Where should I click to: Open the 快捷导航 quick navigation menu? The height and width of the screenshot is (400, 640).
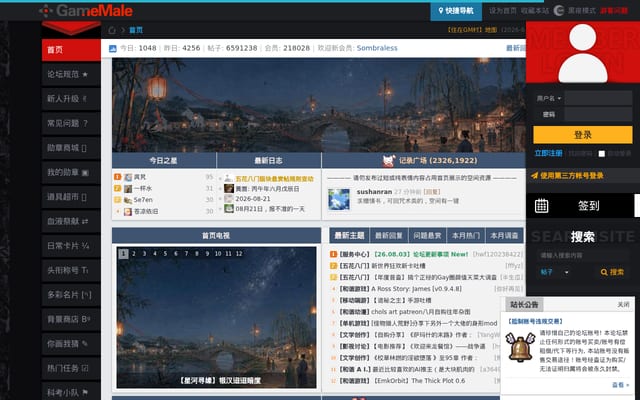point(456,11)
